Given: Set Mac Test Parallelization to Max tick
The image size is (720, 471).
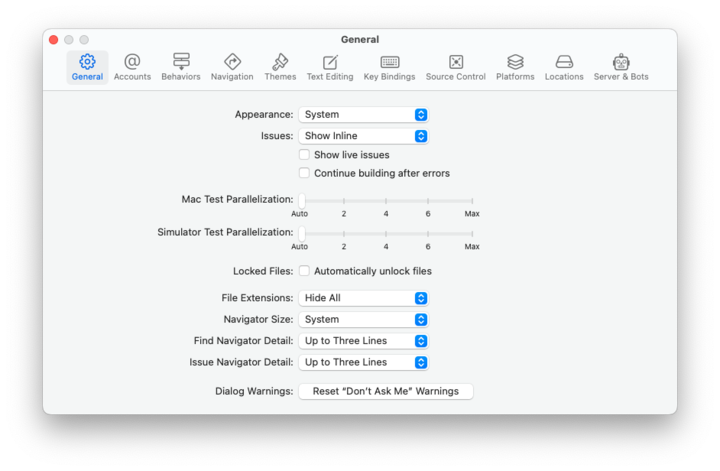Looking at the screenshot, I should coord(472,201).
